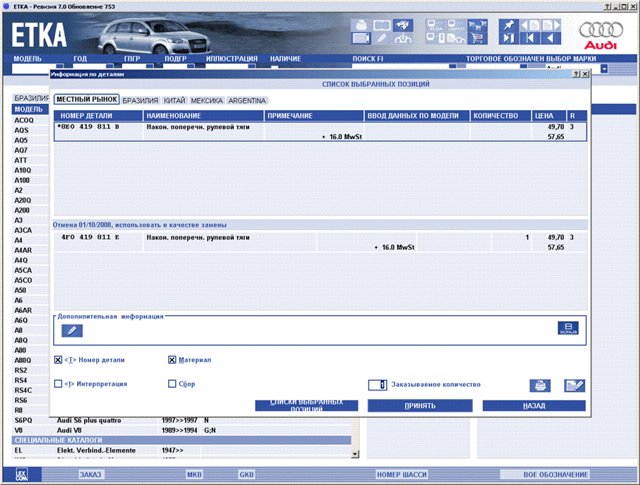Click the print icon near Заказываемое количество
Viewport: 640px width, 485px height.
point(540,385)
